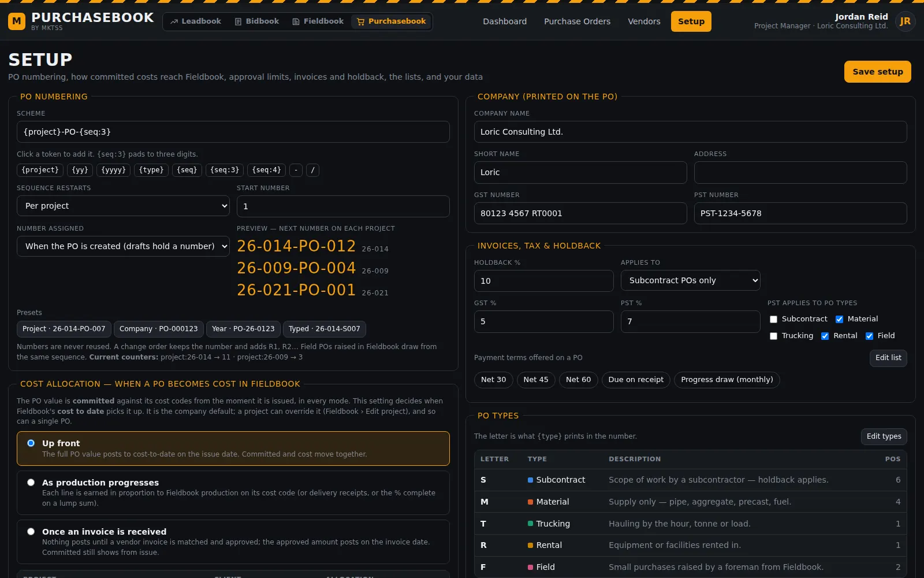This screenshot has height=578, width=924.
Task: Open the Vendors page
Action: tap(644, 21)
